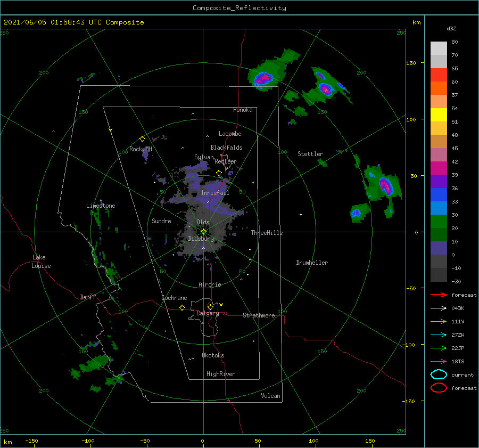Viewport: 479px width, 448px height.
Task: Click the Banff label
Action: [88, 297]
